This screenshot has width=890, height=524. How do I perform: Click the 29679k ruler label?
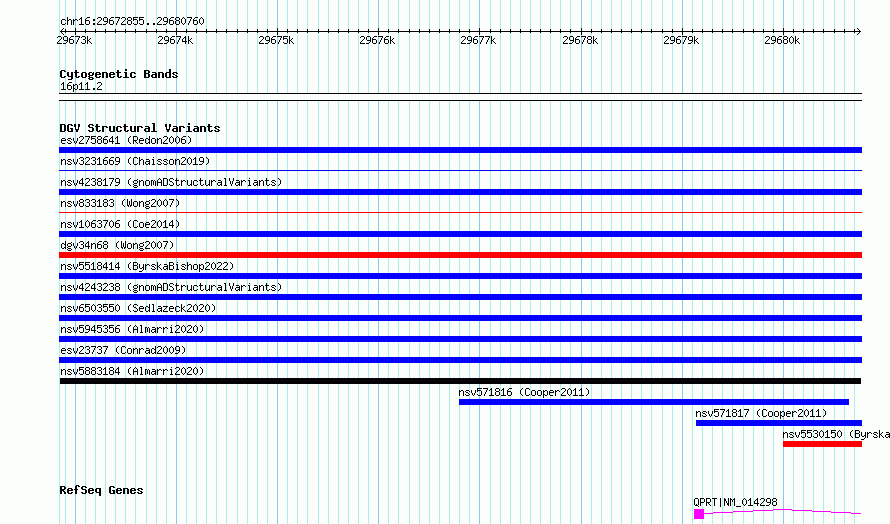click(x=681, y=40)
